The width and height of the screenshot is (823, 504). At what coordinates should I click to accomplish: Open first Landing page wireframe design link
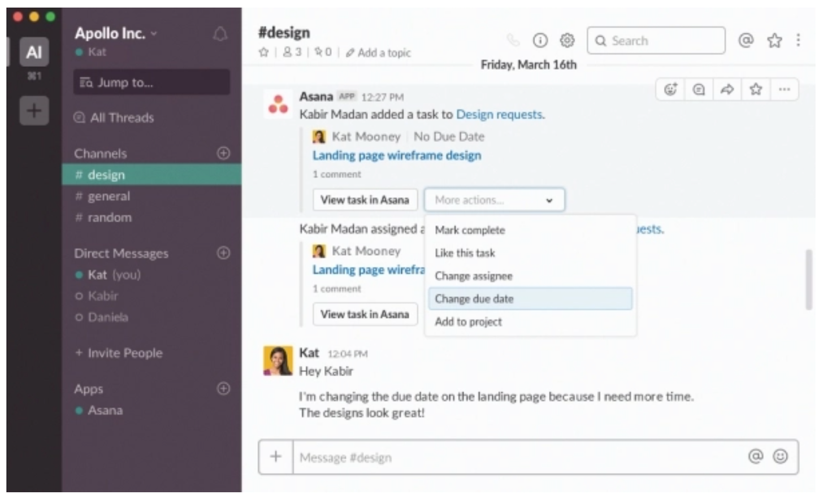(397, 155)
